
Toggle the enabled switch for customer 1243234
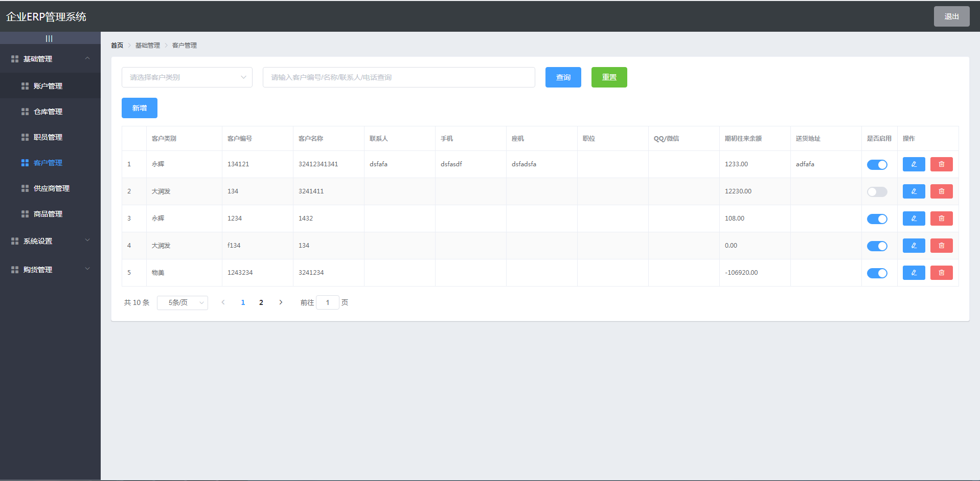(877, 273)
